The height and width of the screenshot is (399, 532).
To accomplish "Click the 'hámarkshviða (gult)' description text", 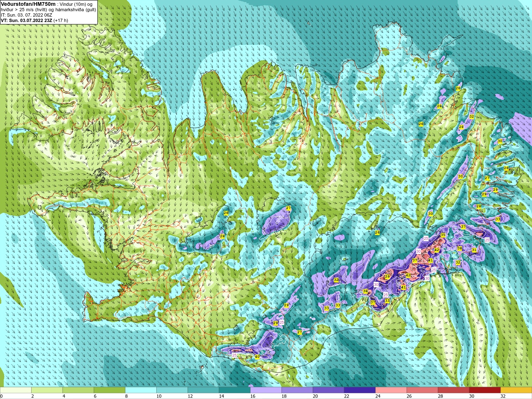I will coord(76,10).
